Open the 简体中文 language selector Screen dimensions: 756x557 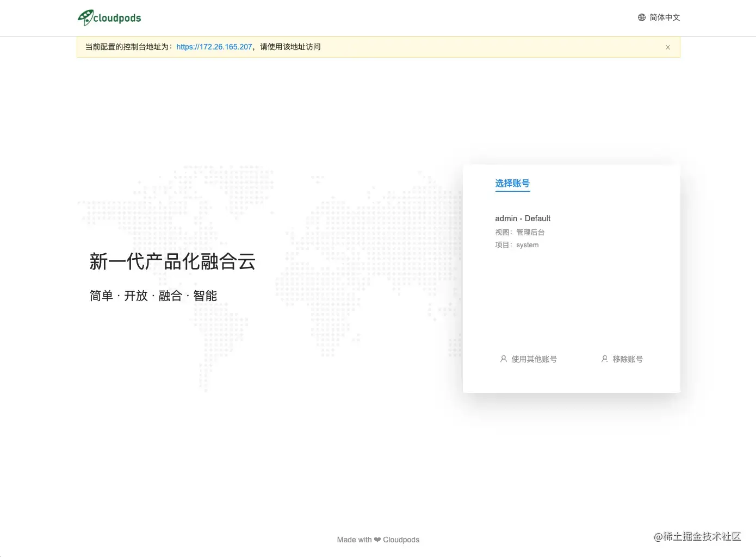point(659,17)
